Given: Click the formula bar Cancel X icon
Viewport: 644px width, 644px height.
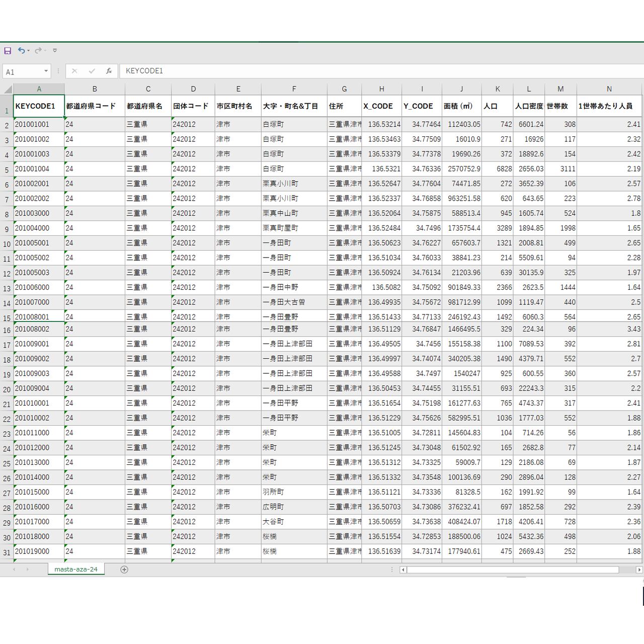Looking at the screenshot, I should 74,71.
